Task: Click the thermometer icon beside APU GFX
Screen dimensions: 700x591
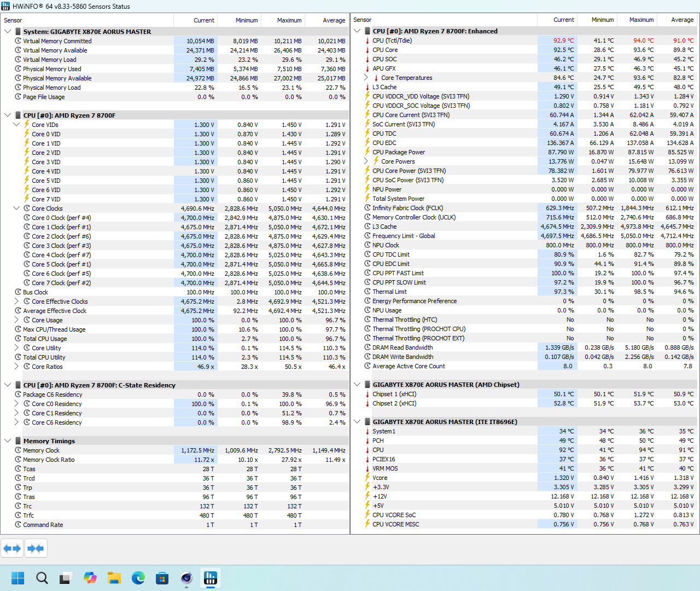Action: [x=367, y=68]
